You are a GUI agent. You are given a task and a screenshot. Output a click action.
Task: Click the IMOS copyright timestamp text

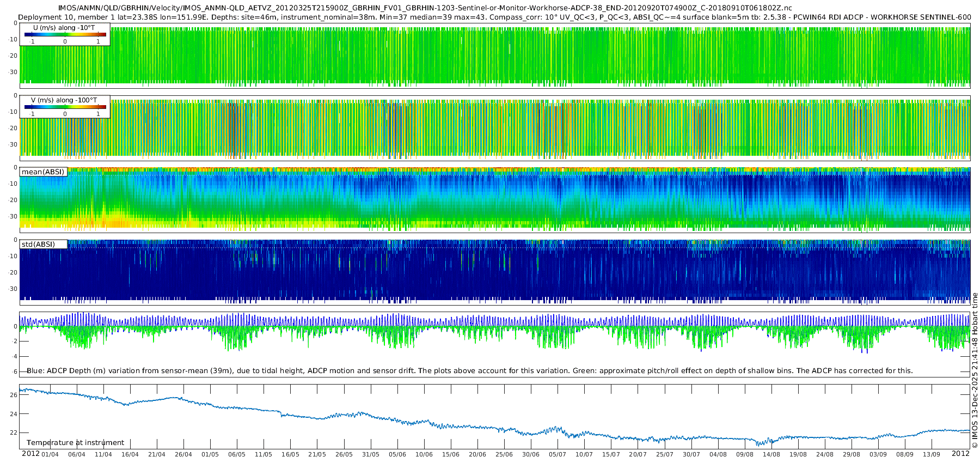975,370
